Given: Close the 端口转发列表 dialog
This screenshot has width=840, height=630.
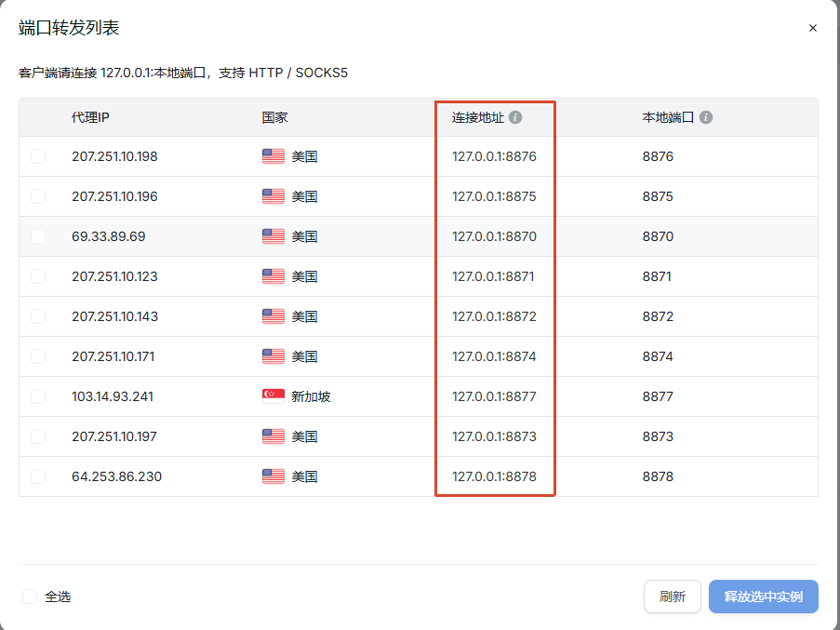Looking at the screenshot, I should [813, 28].
